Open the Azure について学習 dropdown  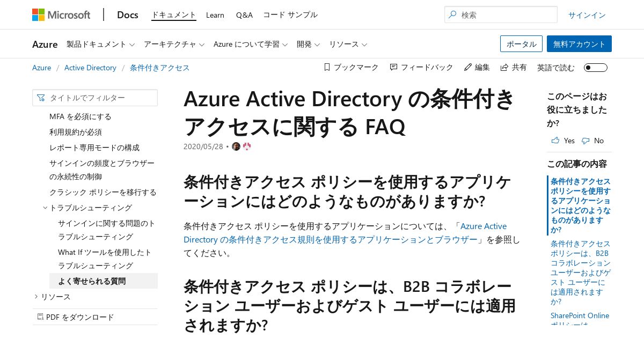click(x=251, y=45)
